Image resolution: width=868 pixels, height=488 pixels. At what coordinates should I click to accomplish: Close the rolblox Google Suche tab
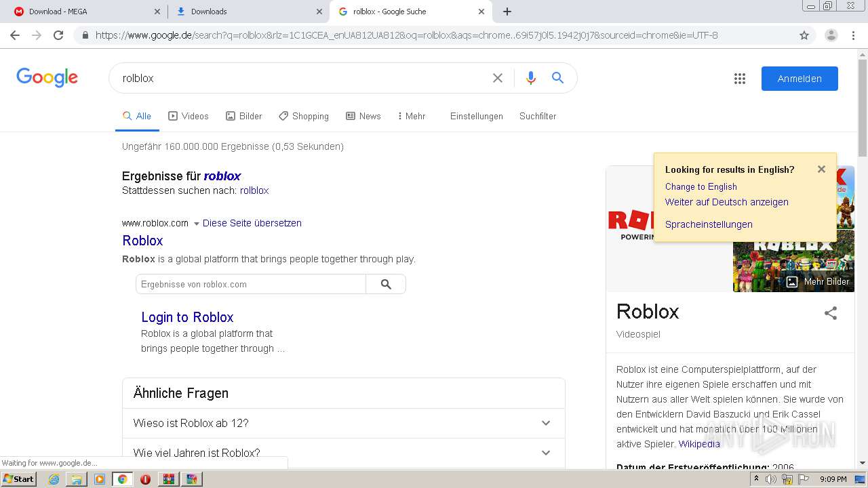click(481, 12)
